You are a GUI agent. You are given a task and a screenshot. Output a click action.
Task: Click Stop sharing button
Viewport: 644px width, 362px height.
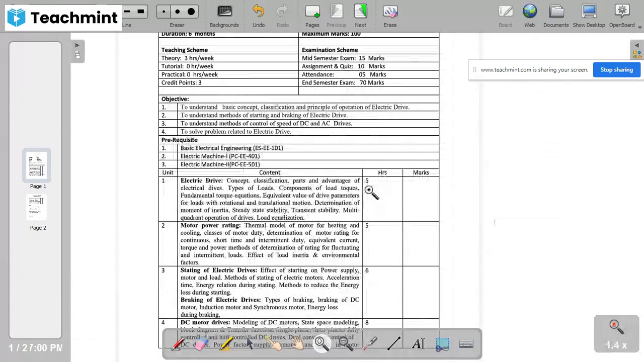tap(616, 70)
